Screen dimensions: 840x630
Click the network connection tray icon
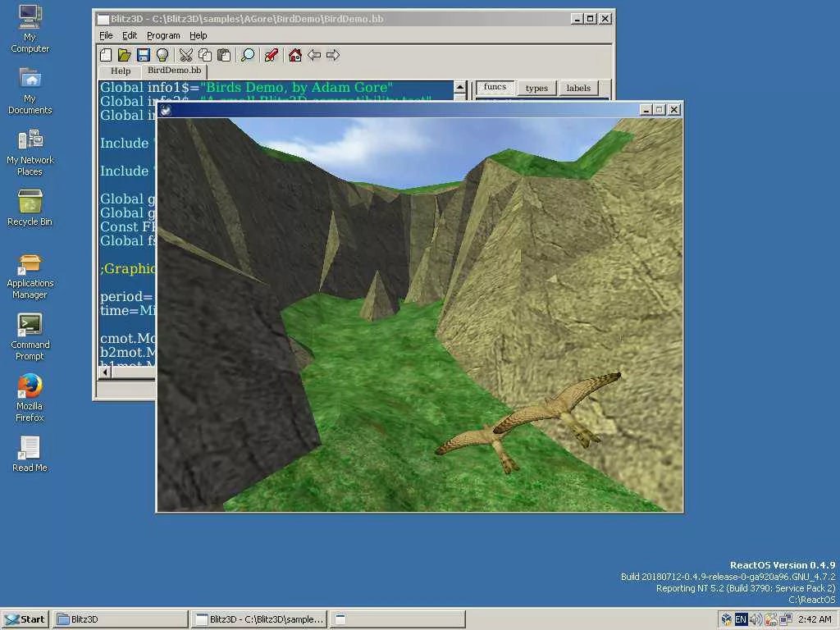coord(785,619)
